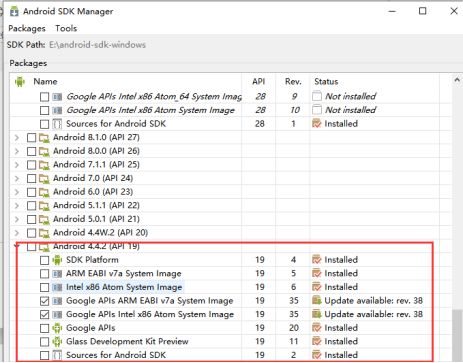Click the Google APIs add-on icon
The image size is (463, 363).
[x=57, y=328]
